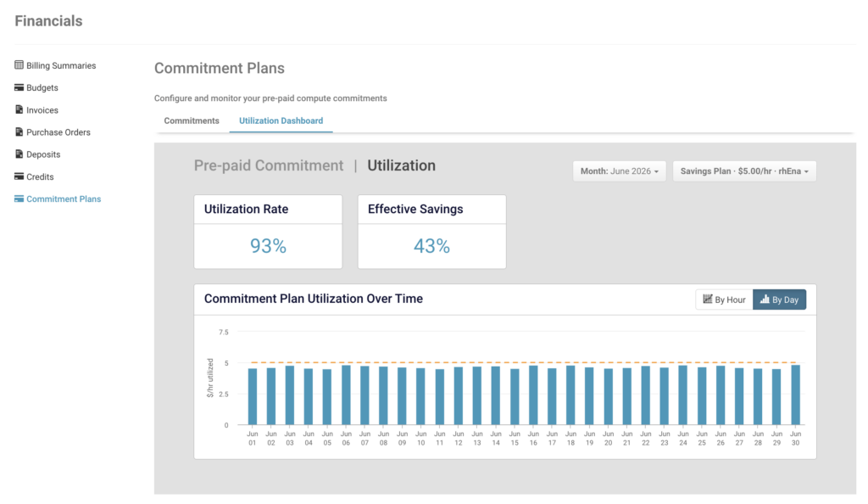Click the Jun 30 utilization bar
The width and height of the screenshot is (868, 504).
pos(795,395)
